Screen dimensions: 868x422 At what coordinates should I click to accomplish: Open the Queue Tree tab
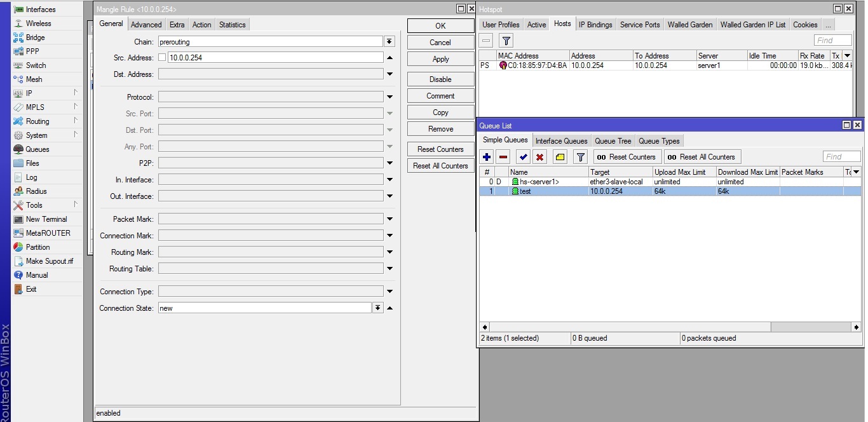(613, 141)
